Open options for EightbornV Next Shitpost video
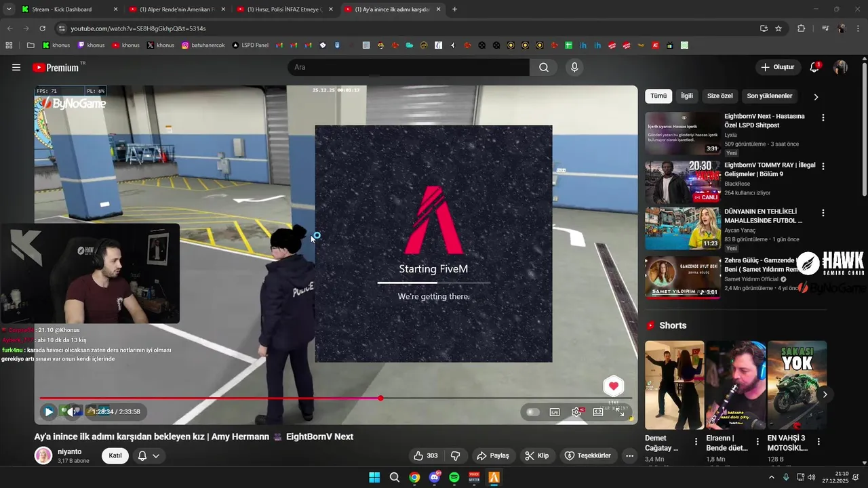The image size is (868, 488). pyautogui.click(x=823, y=117)
